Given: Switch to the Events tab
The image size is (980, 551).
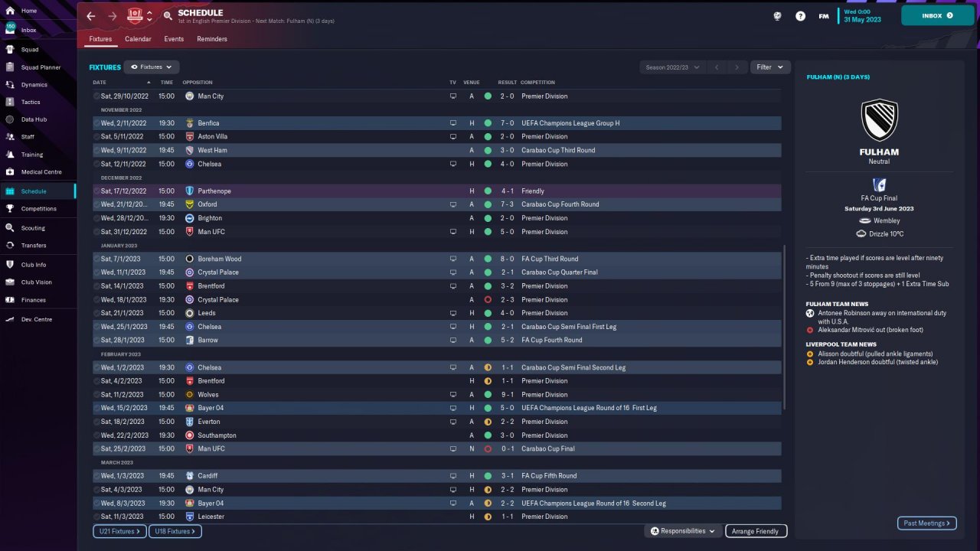Looking at the screenshot, I should (174, 39).
